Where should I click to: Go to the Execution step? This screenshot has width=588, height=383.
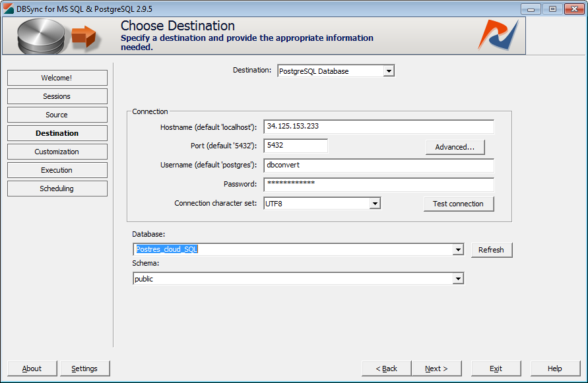tap(57, 170)
